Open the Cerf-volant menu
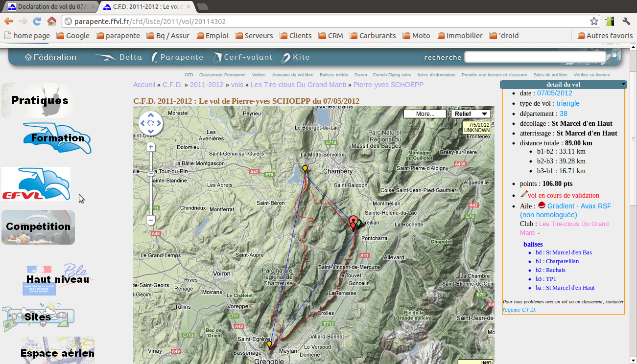Screen dimensions: 637x364 click(x=242, y=57)
